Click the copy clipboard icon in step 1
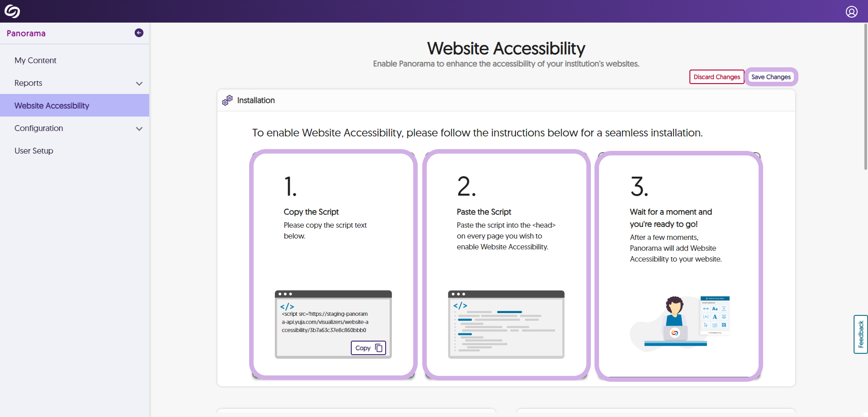This screenshot has height=417, width=868. 379,348
